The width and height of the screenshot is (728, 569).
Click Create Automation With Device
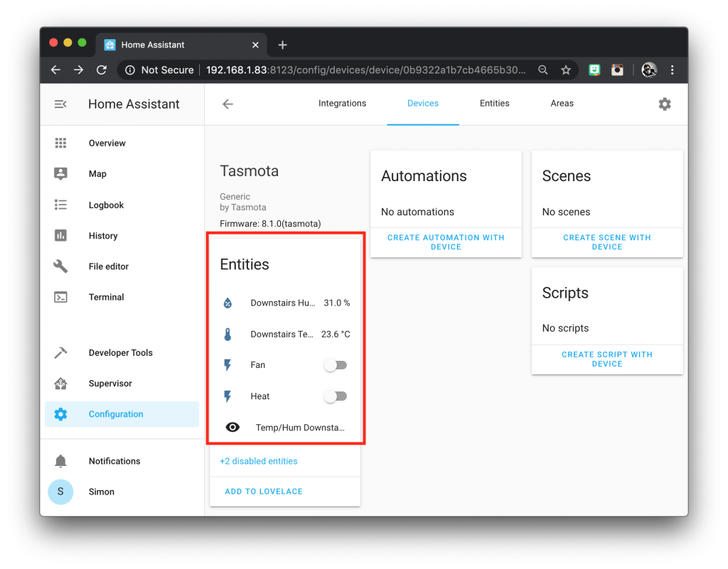point(446,242)
